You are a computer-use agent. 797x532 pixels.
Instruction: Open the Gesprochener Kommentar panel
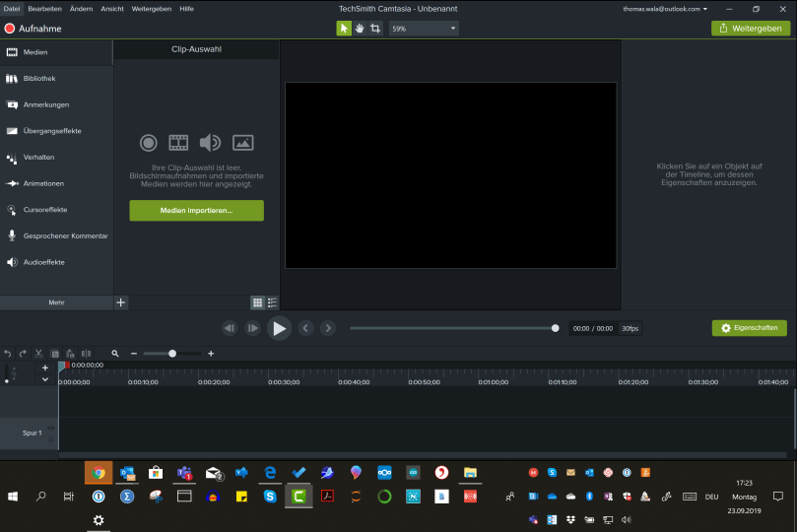[56, 235]
